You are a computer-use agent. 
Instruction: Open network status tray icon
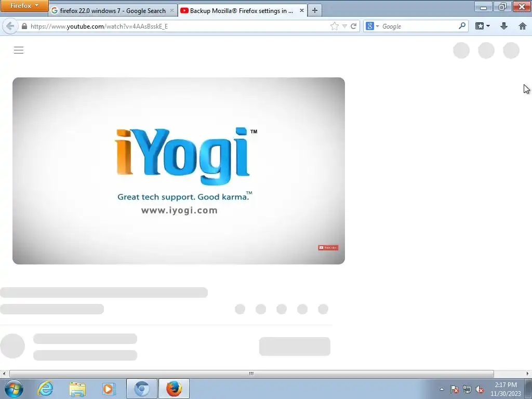coord(467,389)
